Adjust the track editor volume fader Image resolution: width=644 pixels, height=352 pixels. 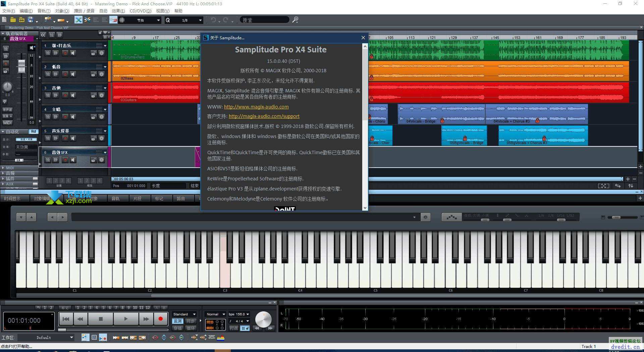tap(21, 66)
